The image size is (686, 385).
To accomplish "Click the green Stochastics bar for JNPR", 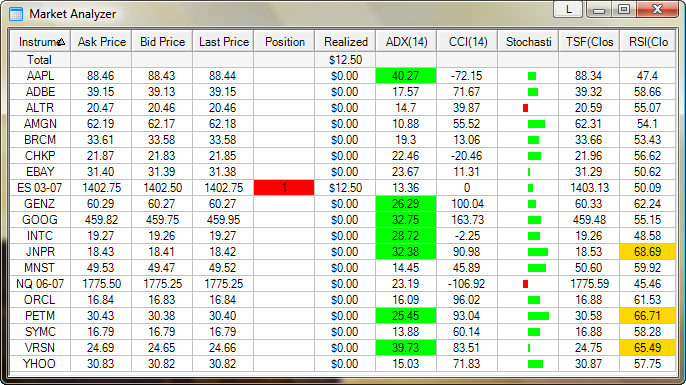I will [x=538, y=252].
